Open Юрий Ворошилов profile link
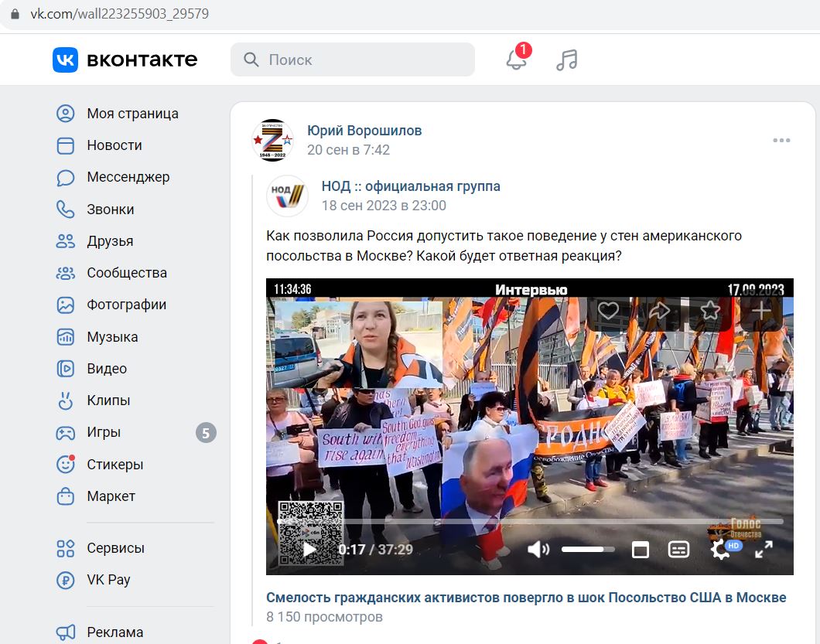Viewport: 820px width, 644px height. pos(364,130)
